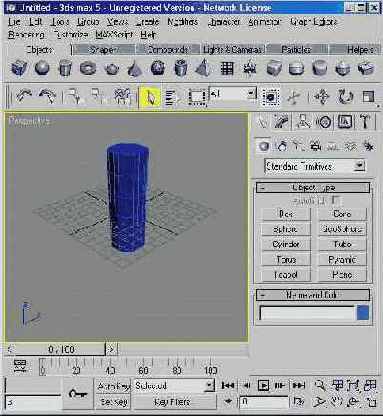Select the Box primitive icon in Objects shelf
The width and height of the screenshot is (383, 416).
point(19,68)
